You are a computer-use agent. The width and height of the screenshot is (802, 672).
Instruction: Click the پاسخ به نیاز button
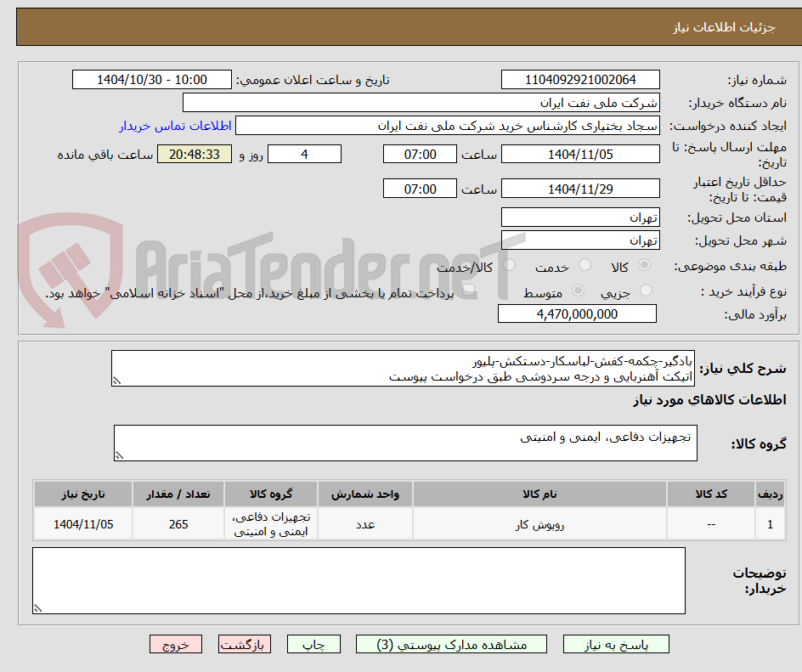[x=616, y=644]
